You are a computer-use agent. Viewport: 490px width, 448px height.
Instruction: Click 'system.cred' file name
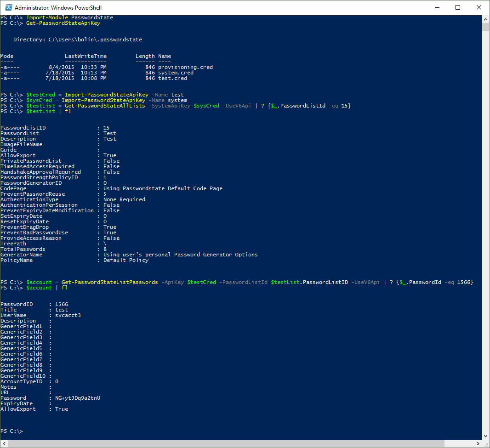pos(176,73)
